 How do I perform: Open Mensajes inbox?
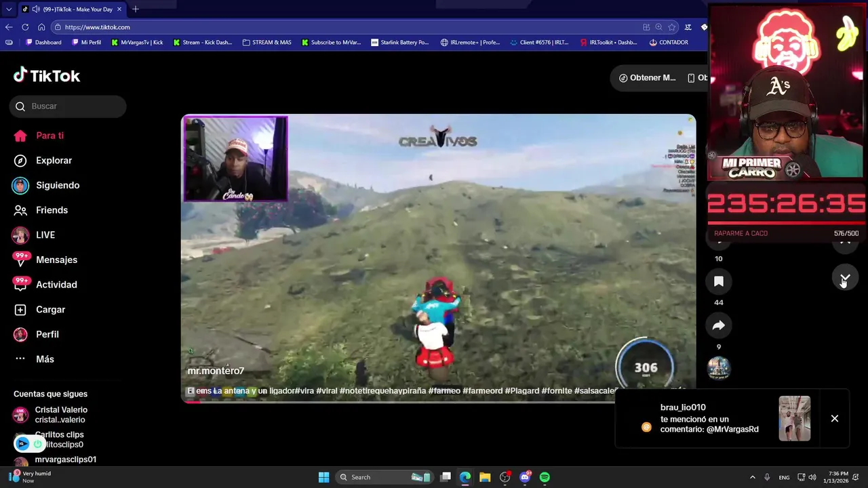(45, 260)
